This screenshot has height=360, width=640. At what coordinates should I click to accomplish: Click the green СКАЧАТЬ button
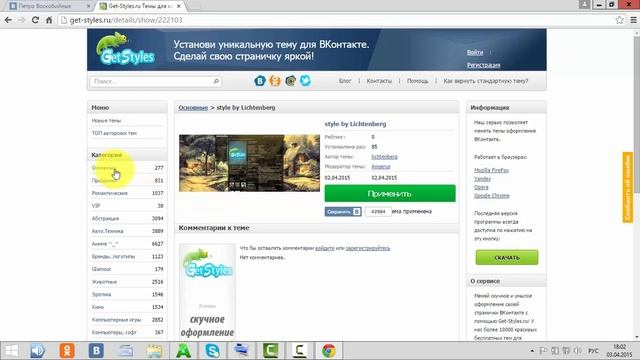(507, 258)
